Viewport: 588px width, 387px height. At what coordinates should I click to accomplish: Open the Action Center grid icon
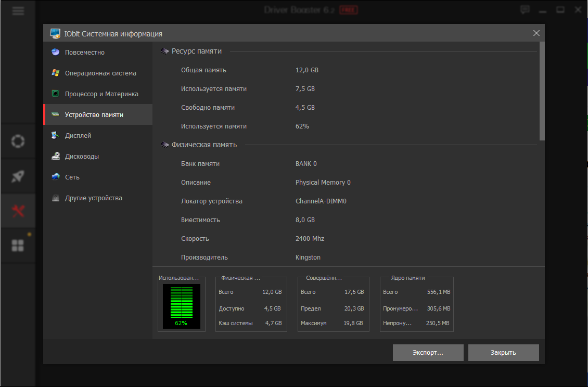pyautogui.click(x=18, y=246)
